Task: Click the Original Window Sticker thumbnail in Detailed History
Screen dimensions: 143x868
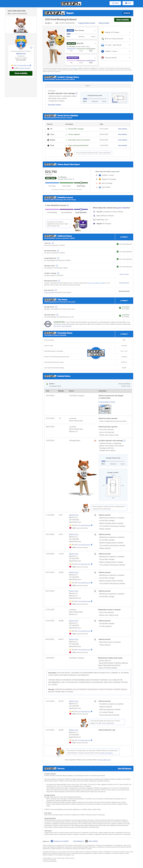Action: pyautogui.click(x=105, y=409)
